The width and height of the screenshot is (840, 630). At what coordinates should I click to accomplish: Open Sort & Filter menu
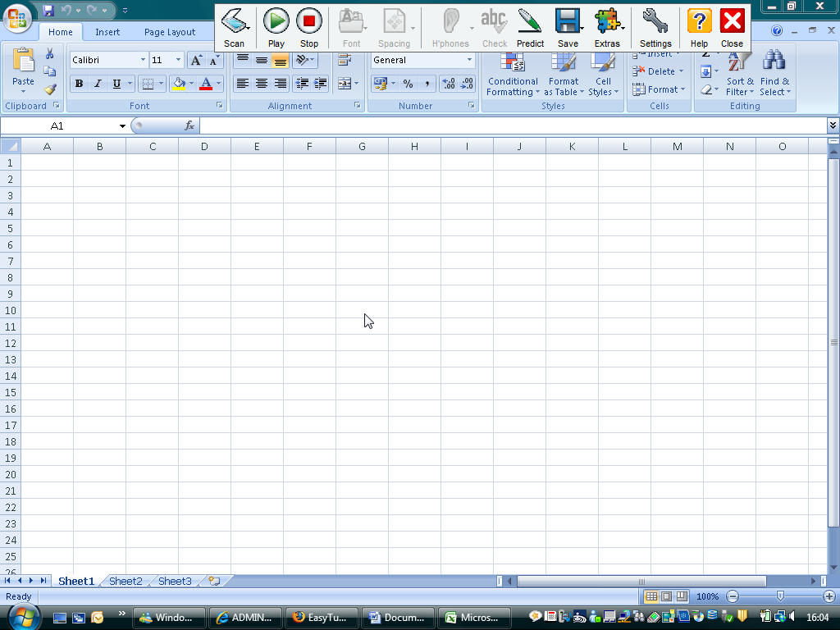pos(740,75)
